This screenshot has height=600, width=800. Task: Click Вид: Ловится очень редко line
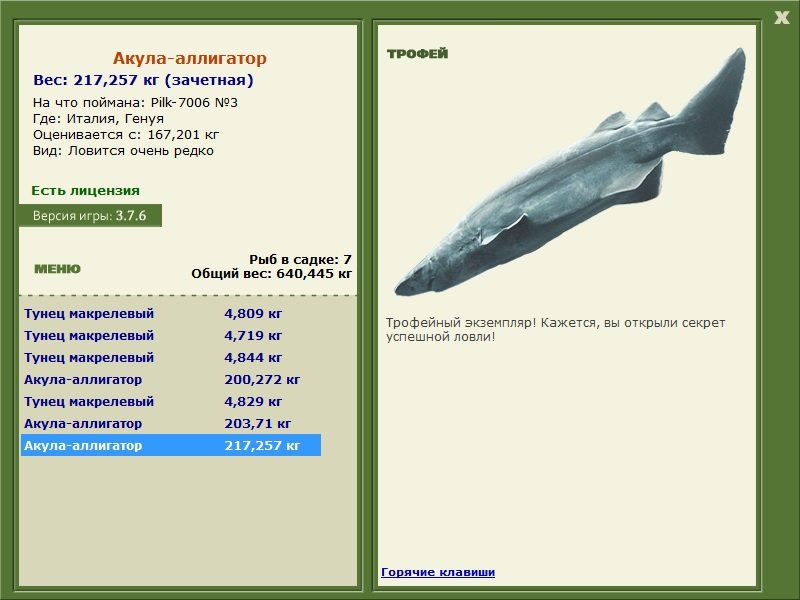(x=123, y=151)
